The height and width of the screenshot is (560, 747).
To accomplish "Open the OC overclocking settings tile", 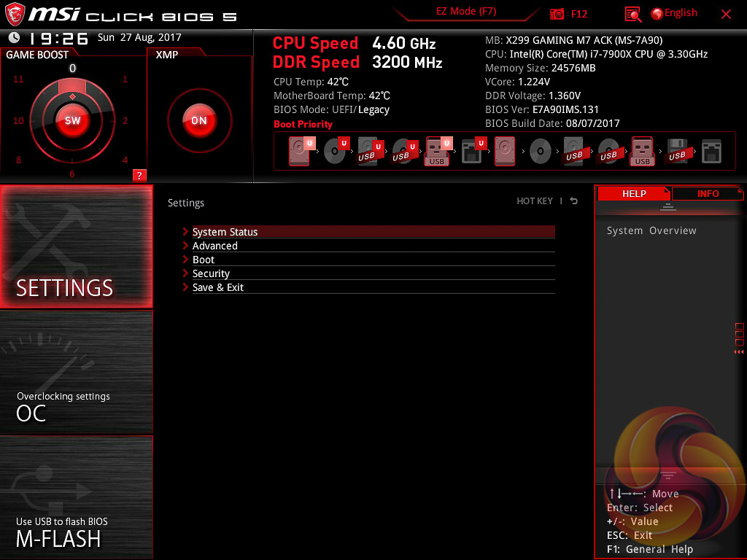I will pyautogui.click(x=76, y=372).
